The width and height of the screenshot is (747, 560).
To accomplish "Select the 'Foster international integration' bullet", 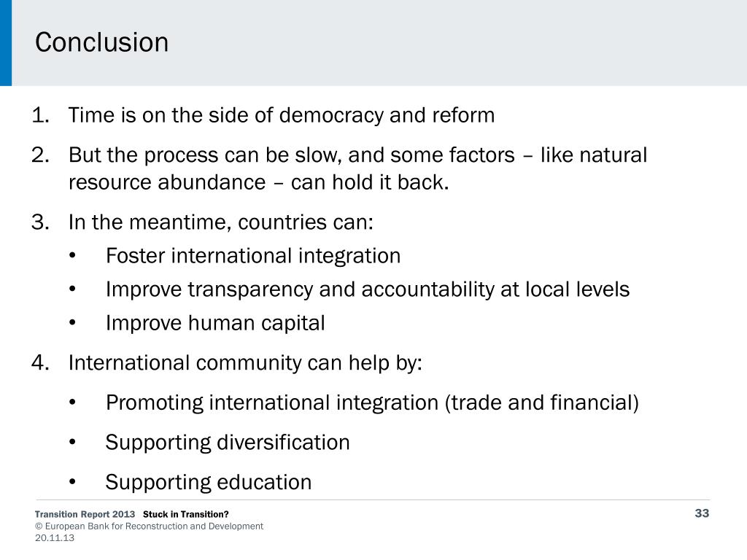I will (253, 256).
